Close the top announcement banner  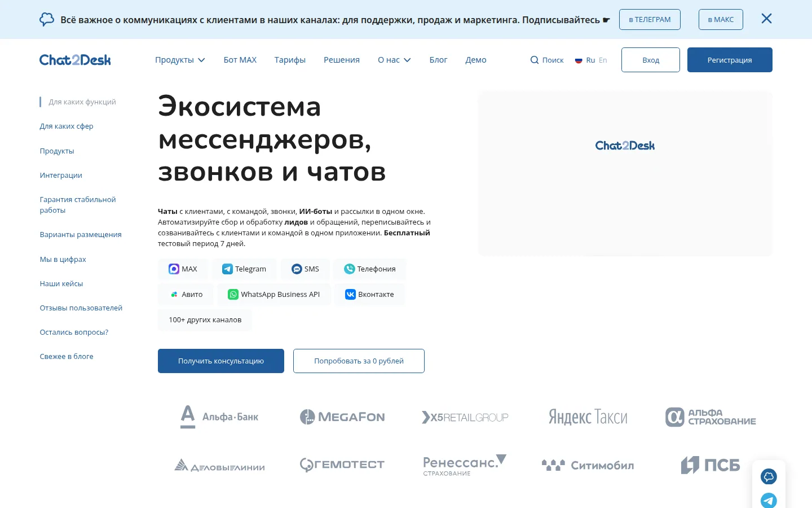click(766, 19)
